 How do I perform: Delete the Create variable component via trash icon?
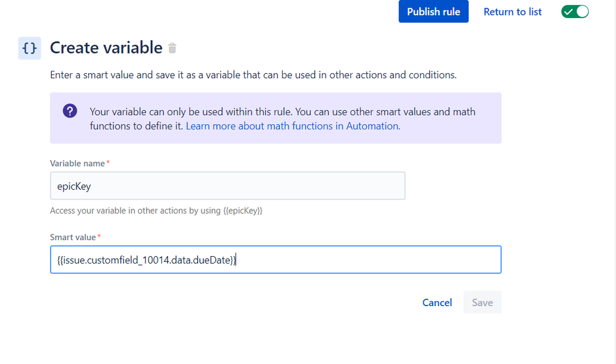[x=173, y=48]
